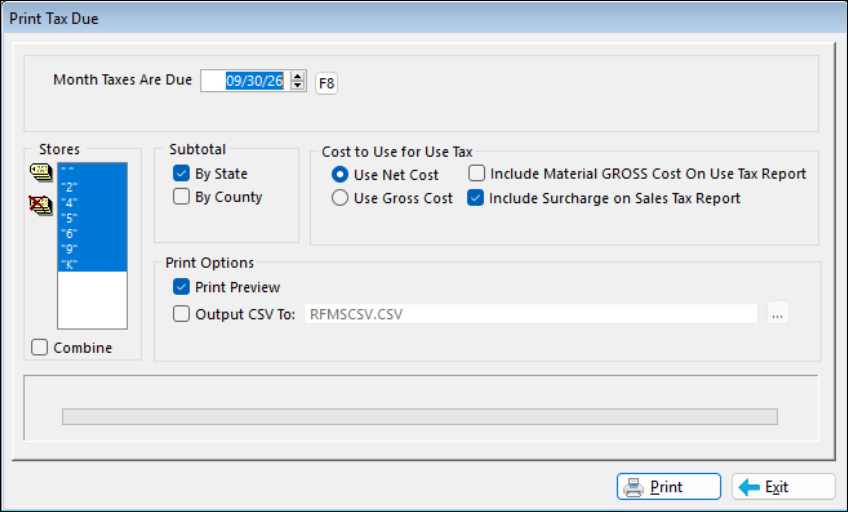
Task: Select store "2" in the Stores list
Action: click(x=92, y=187)
